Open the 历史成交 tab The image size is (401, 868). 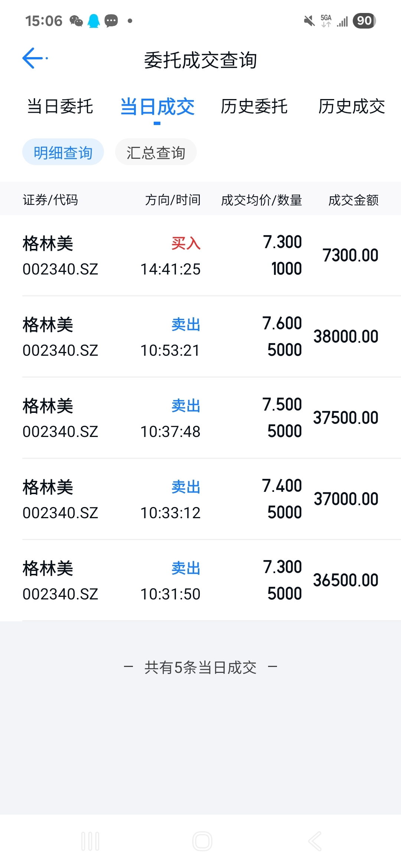[352, 106]
